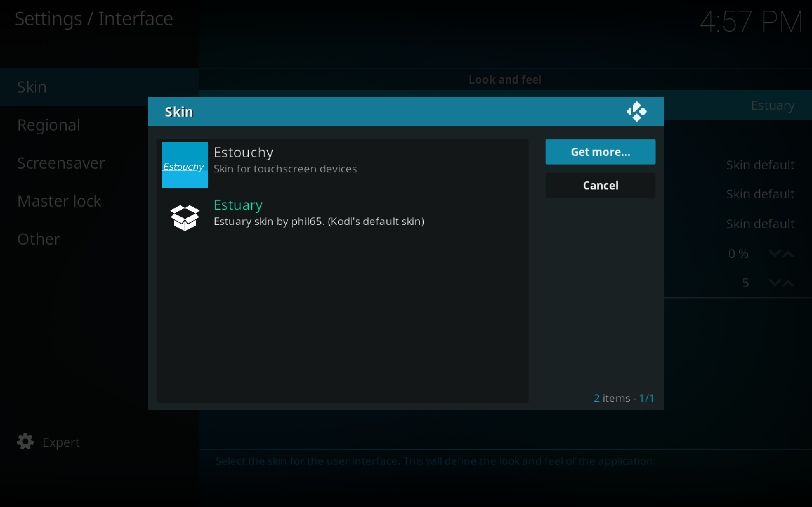The width and height of the screenshot is (812, 507).
Task: Open Skin settings section icon
Action: [637, 112]
